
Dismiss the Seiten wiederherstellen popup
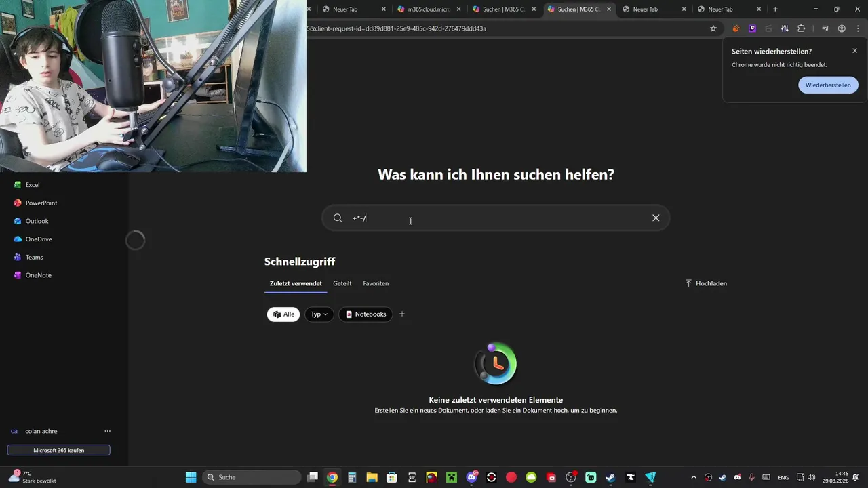[x=854, y=51]
